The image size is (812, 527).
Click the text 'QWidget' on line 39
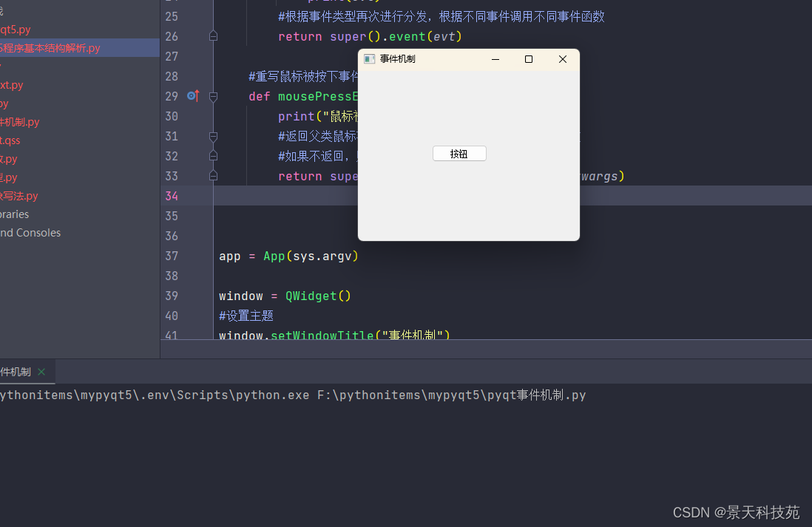click(311, 296)
